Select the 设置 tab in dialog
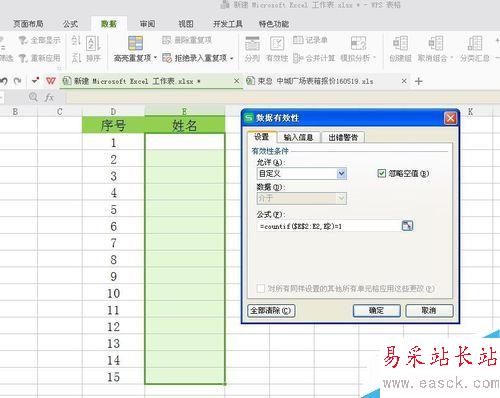The height and width of the screenshot is (398, 500). pyautogui.click(x=262, y=137)
